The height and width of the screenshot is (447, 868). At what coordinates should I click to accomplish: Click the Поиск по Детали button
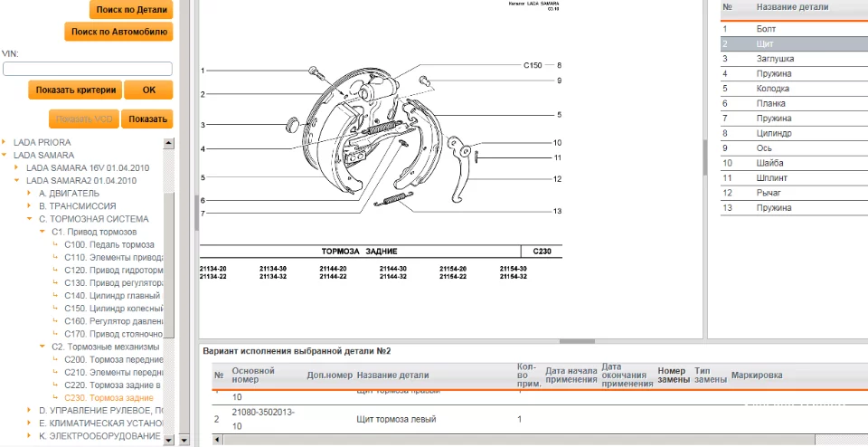(131, 9)
